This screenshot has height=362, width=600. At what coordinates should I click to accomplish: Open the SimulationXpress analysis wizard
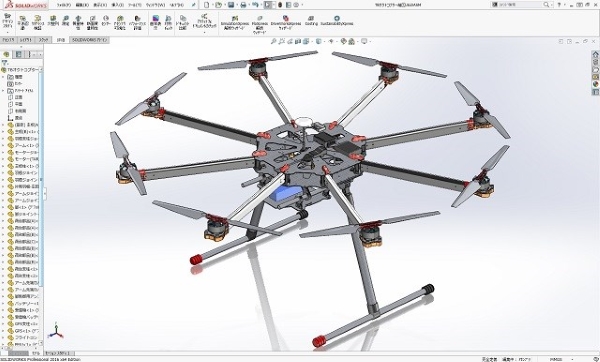point(235,23)
